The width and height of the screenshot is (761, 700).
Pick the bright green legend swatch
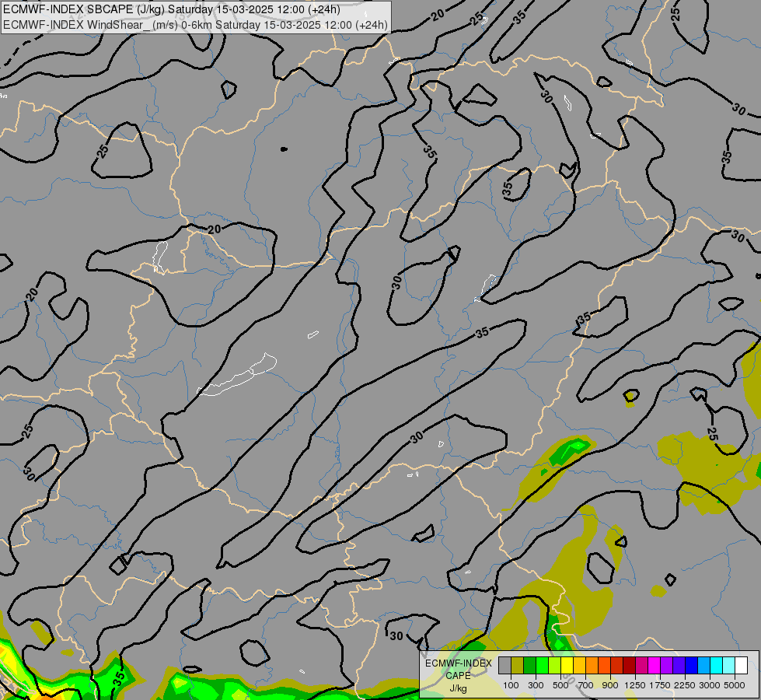(x=542, y=666)
